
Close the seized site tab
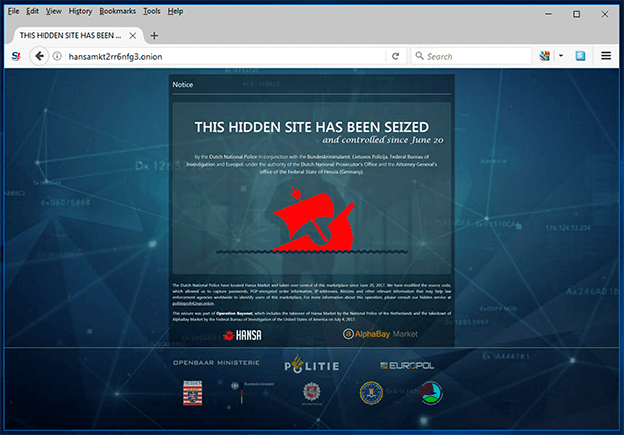tap(133, 35)
